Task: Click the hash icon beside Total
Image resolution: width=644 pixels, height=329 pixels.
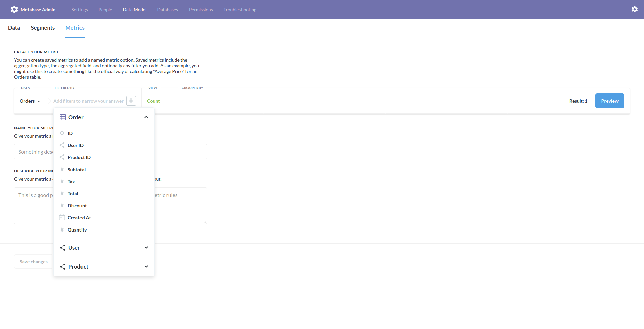Action: pos(62,194)
